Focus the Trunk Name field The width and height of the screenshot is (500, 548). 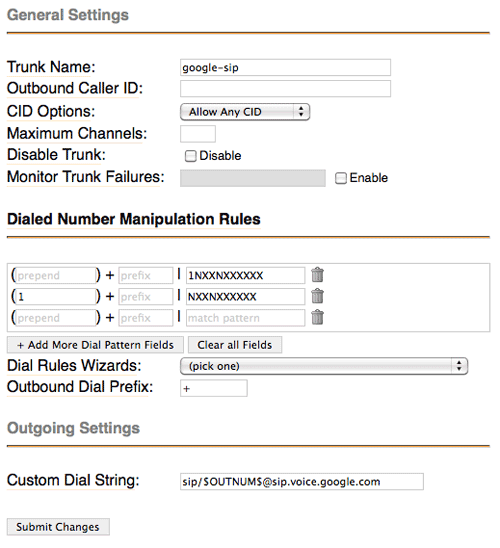click(285, 67)
